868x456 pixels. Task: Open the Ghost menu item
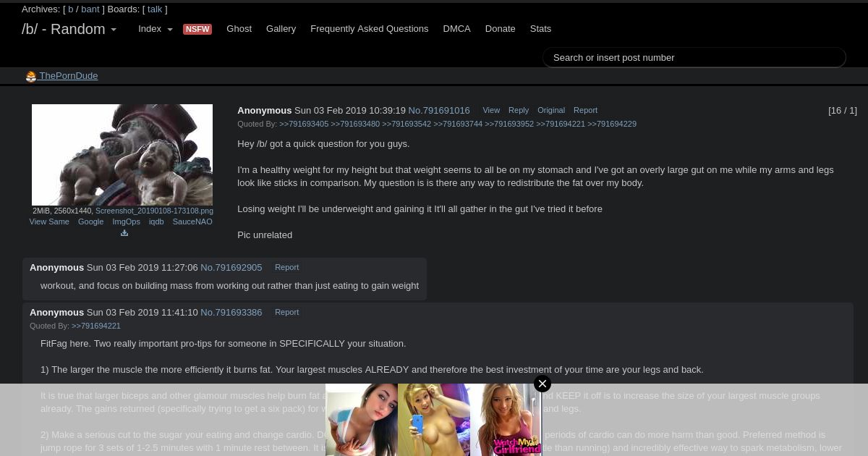[239, 29]
